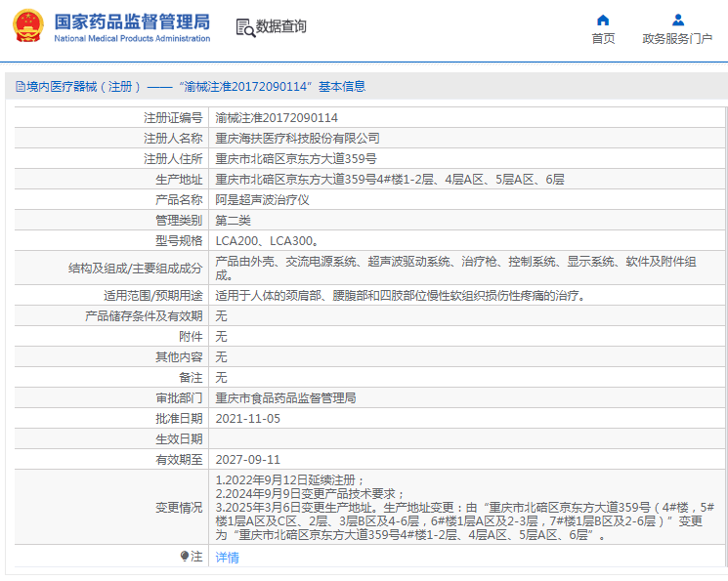This screenshot has height=581, width=728.
Task: Open 政务服务门户 portal link
Action: pos(677,38)
